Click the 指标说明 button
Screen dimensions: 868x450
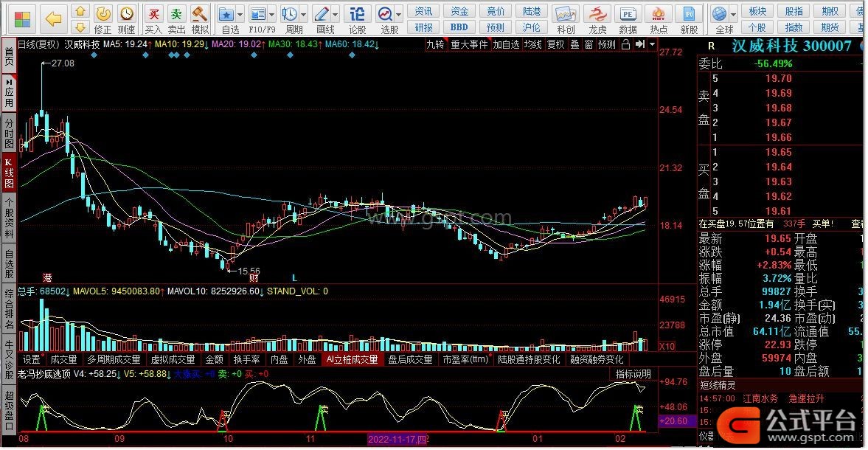pyautogui.click(x=633, y=374)
